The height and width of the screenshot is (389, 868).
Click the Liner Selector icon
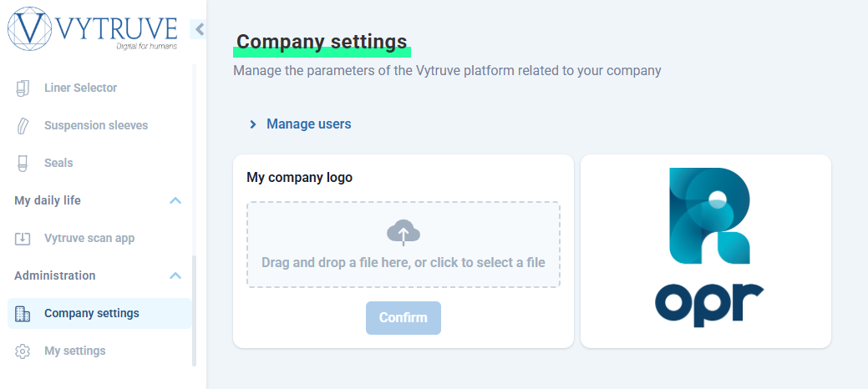click(23, 88)
